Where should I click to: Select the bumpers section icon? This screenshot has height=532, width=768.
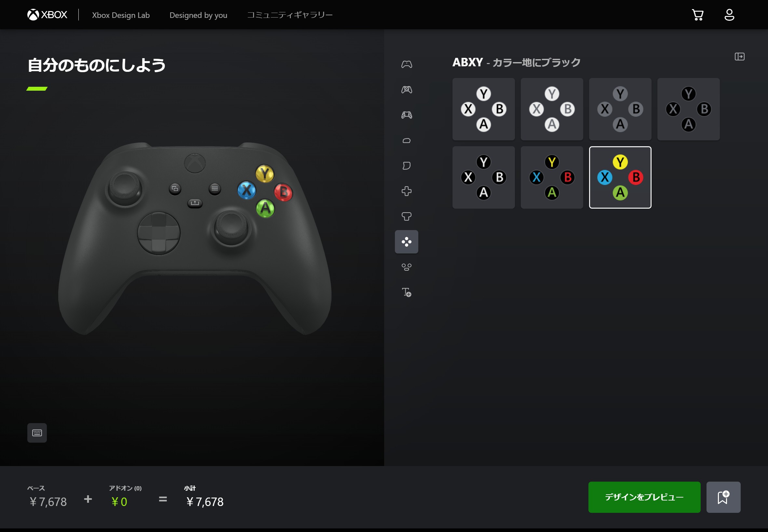[406, 140]
